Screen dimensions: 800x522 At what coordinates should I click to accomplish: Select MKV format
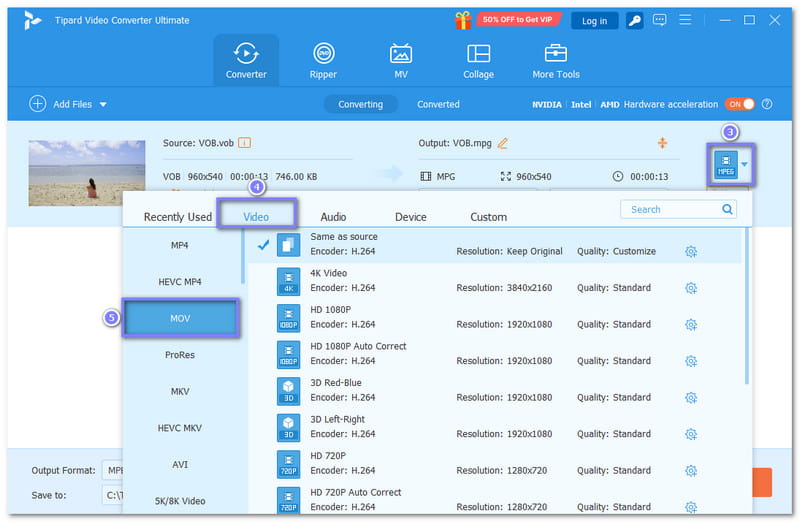180,391
